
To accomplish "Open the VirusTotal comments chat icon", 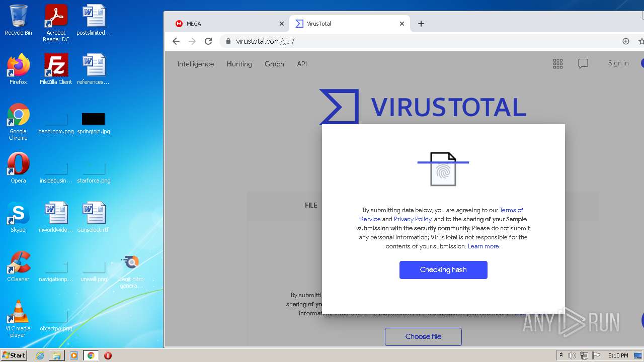I will [x=583, y=64].
